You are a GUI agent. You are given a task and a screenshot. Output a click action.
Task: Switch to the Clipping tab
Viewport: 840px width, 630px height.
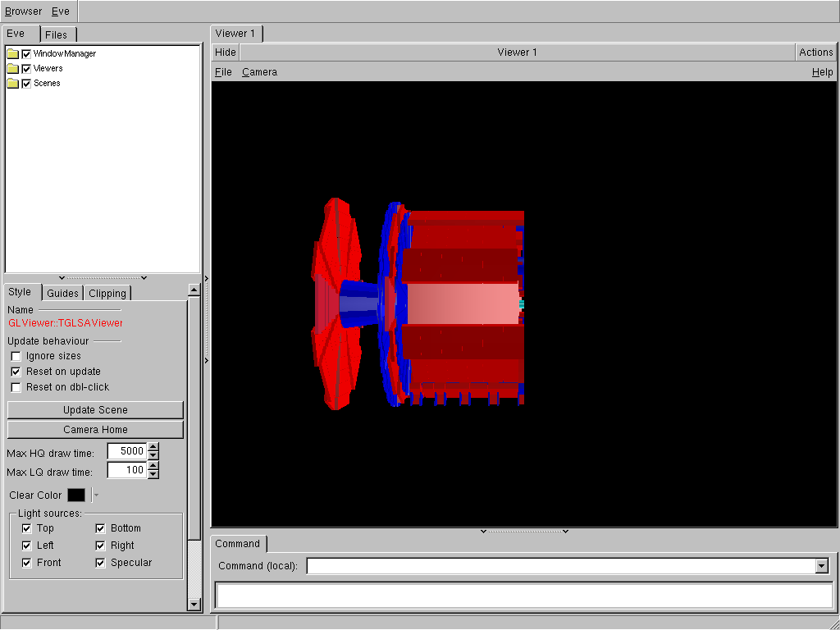pyautogui.click(x=107, y=294)
